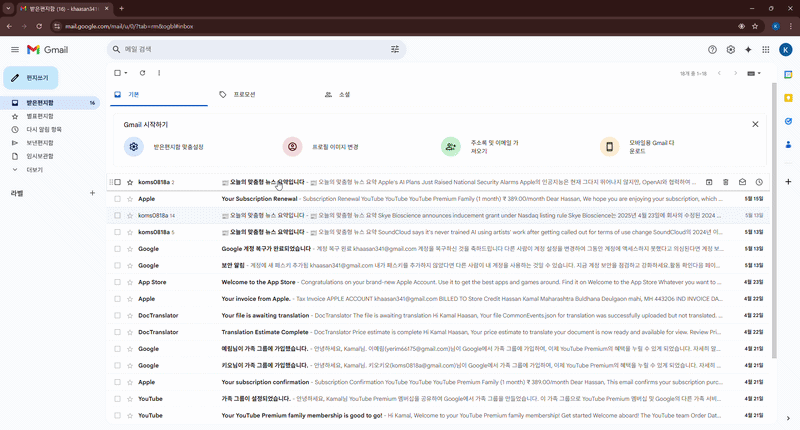This screenshot has width=800, height=430.
Task: Open the Settings gear icon
Action: pyautogui.click(x=731, y=49)
